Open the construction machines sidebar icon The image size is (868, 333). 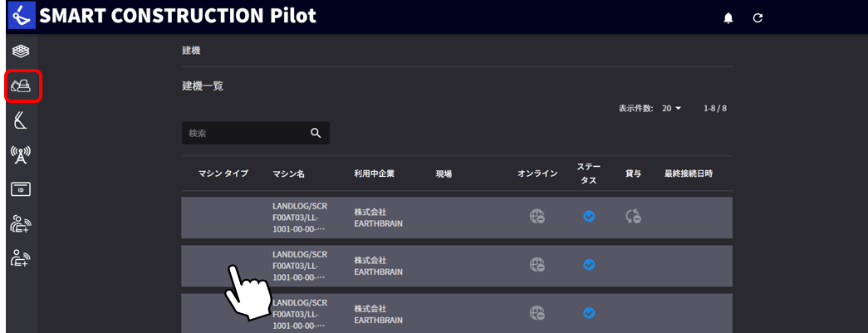point(22,86)
